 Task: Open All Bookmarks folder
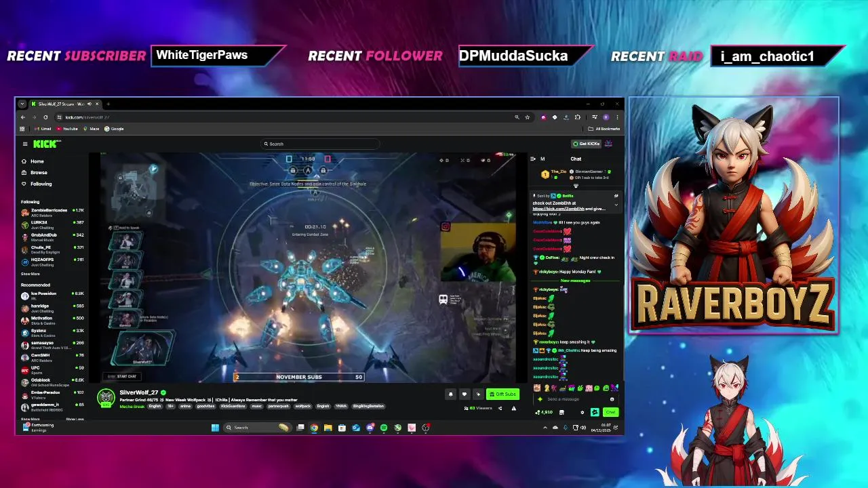605,129
